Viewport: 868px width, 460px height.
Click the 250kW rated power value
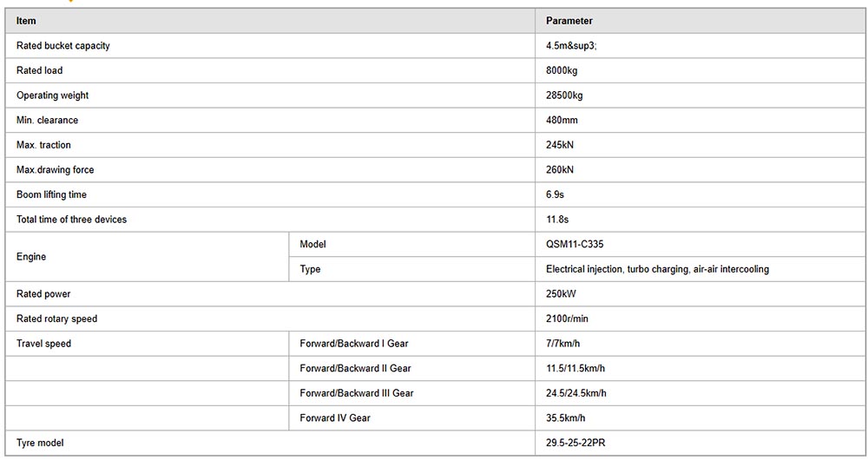[x=561, y=294]
